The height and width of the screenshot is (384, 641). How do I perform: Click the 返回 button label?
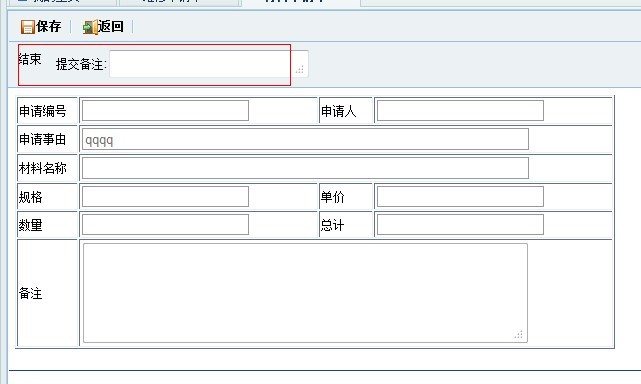pos(110,27)
